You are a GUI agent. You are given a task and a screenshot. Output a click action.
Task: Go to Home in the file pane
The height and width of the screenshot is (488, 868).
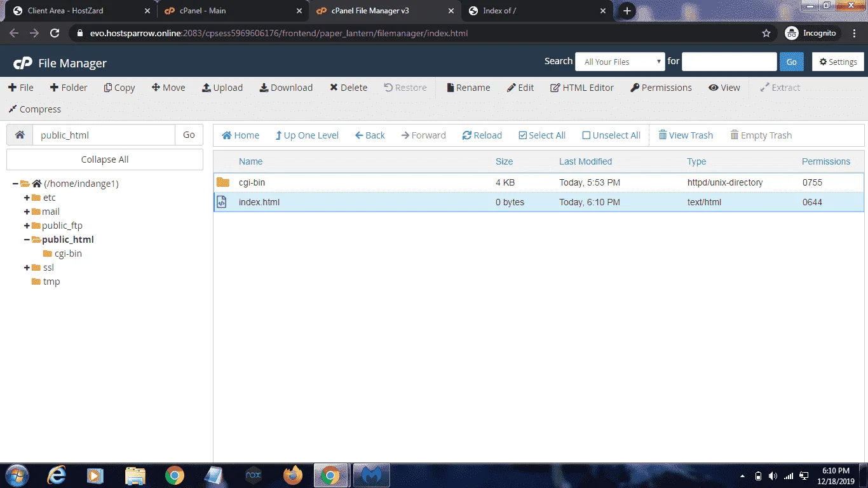pyautogui.click(x=240, y=135)
